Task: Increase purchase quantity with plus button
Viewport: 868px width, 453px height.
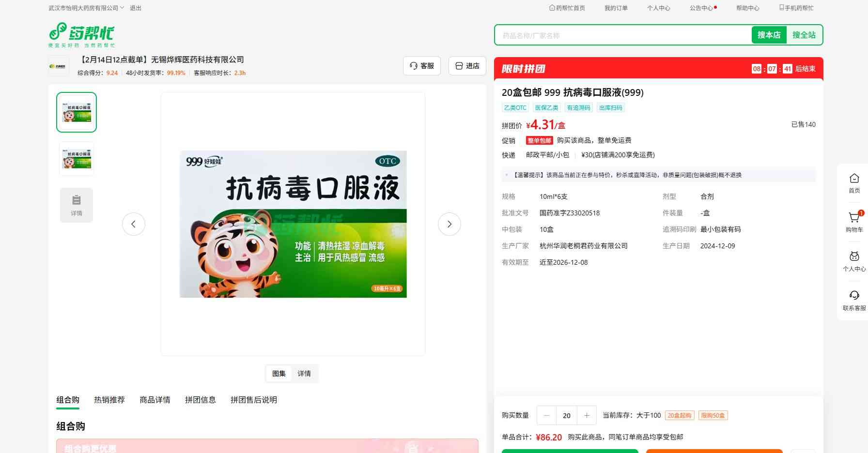Action: [x=587, y=415]
